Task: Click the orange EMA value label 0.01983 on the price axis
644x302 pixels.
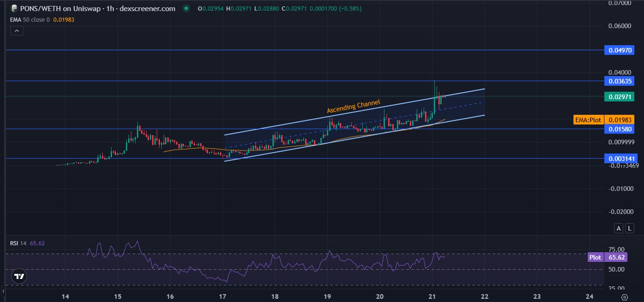Action: (619, 120)
